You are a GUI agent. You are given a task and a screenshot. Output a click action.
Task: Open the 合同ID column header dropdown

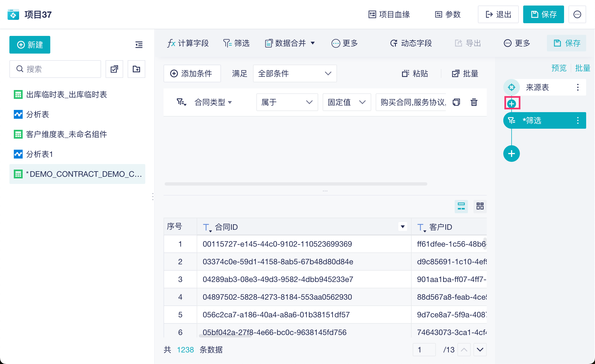click(x=402, y=227)
